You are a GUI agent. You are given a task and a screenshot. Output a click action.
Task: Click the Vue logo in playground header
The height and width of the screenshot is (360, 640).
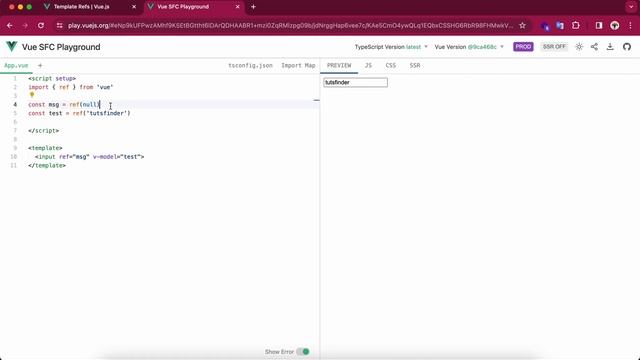[x=12, y=47]
